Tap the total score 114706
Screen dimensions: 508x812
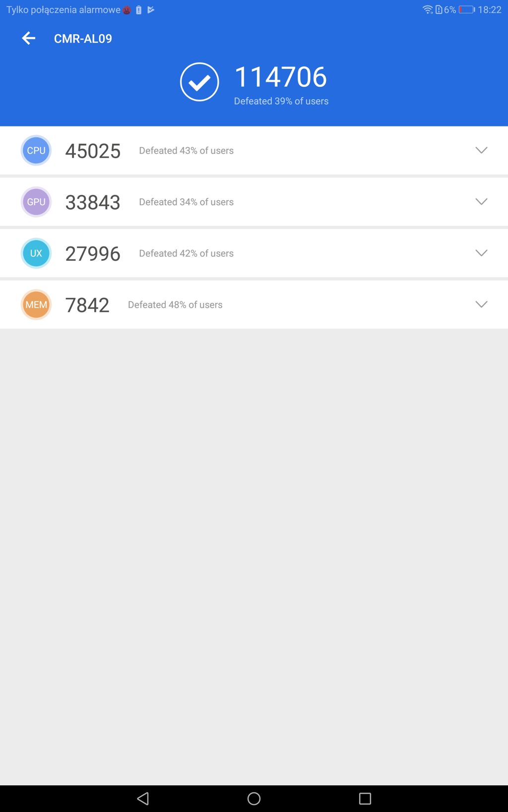point(280,77)
